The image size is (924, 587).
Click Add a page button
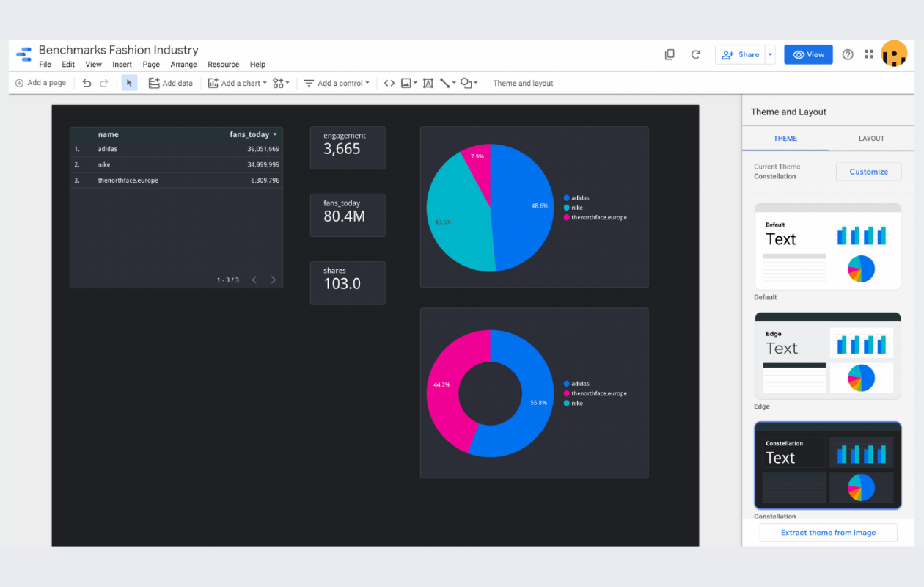40,83
